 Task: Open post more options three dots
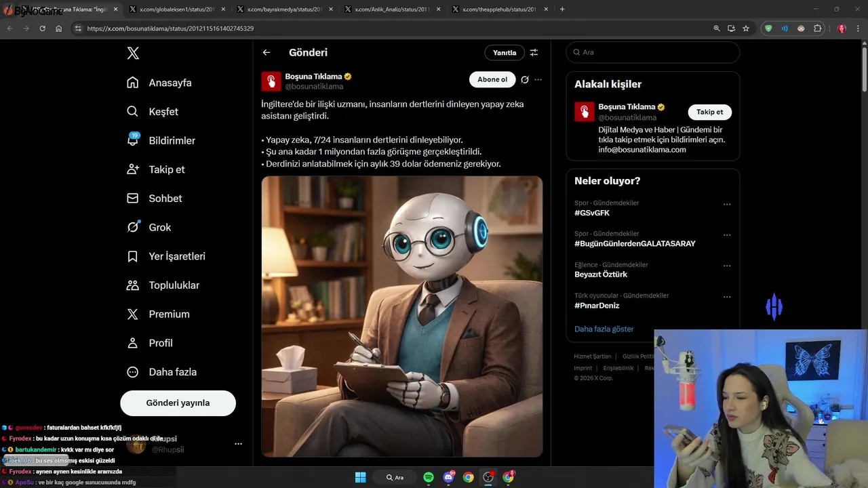538,79
